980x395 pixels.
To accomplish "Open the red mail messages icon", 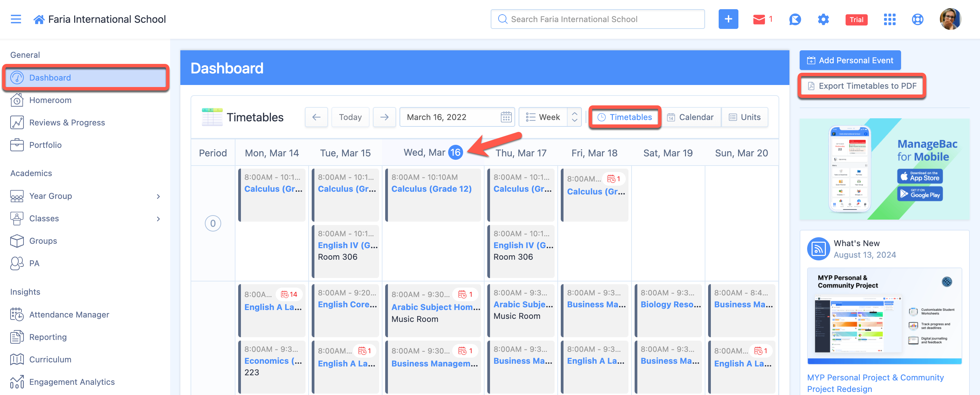I will pyautogui.click(x=758, y=19).
